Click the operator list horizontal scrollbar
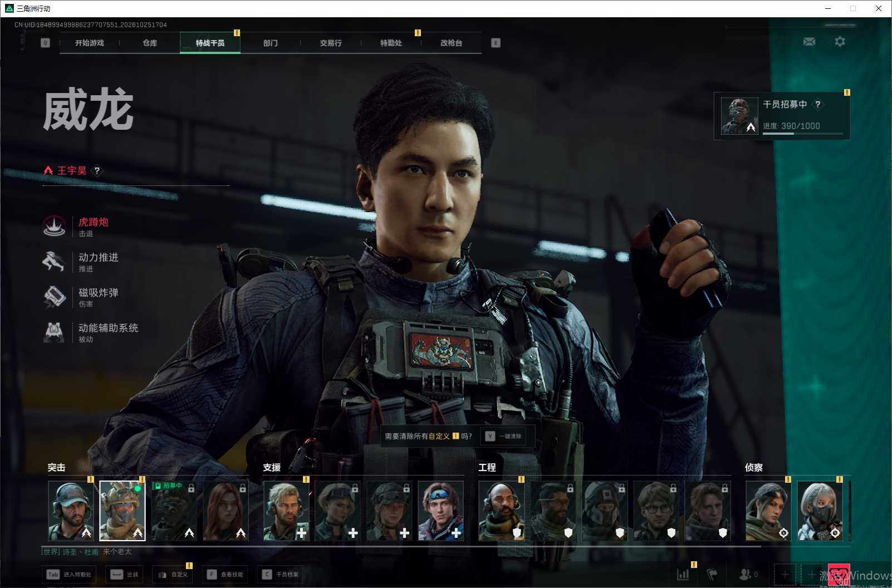 [x=401, y=546]
